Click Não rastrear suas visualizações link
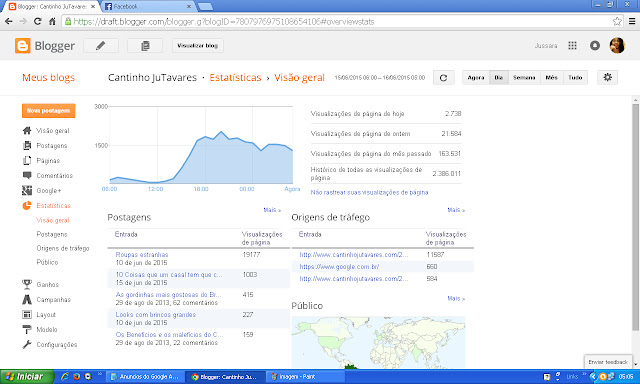Screen dimensions: 640x384 pos(369,192)
